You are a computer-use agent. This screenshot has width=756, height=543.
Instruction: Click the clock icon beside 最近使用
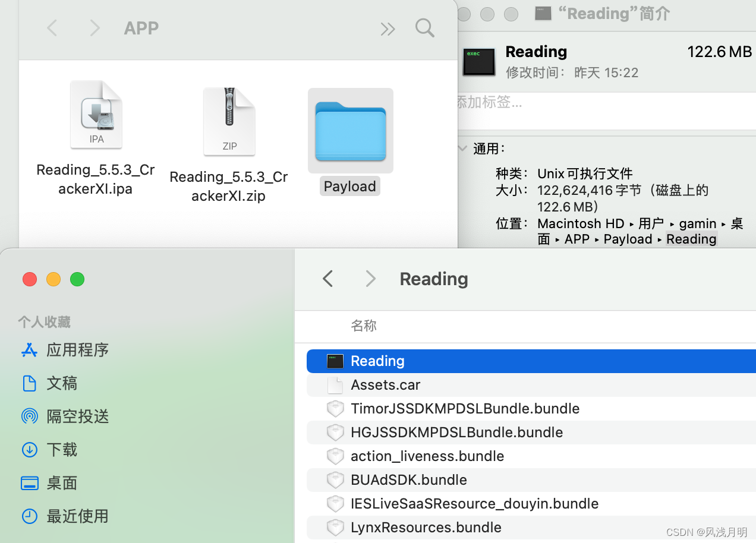(x=30, y=516)
